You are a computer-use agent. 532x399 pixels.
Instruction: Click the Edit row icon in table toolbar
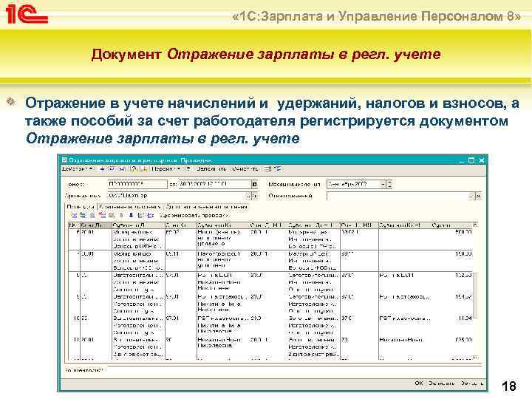coord(92,215)
